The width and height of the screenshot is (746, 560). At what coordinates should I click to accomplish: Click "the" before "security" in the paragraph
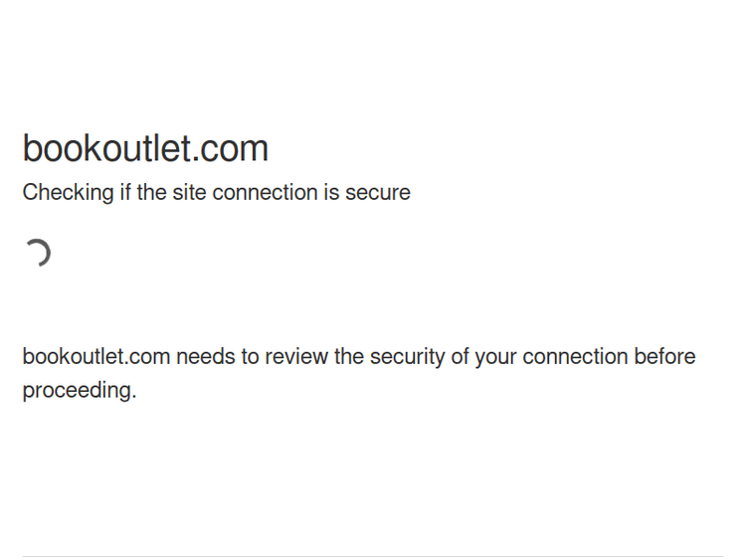click(351, 357)
